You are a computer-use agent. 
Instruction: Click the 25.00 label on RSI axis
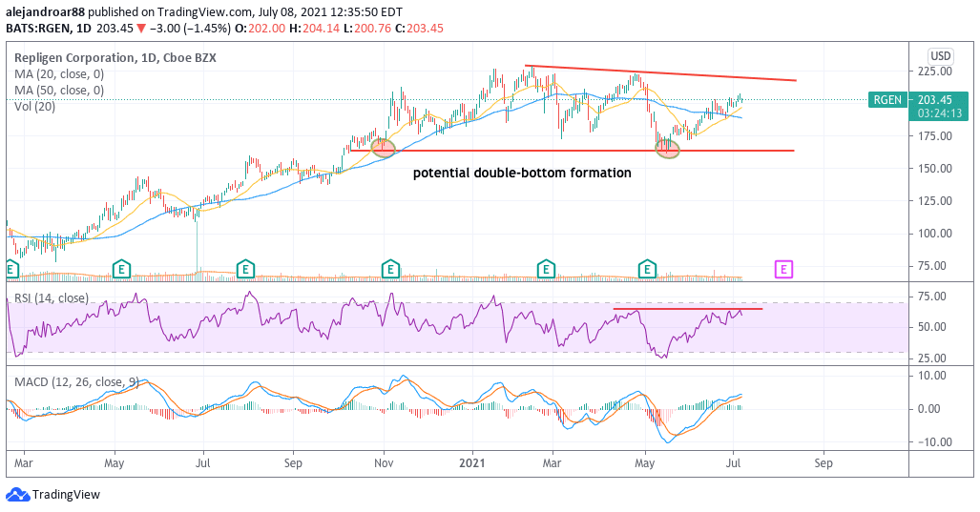point(934,358)
